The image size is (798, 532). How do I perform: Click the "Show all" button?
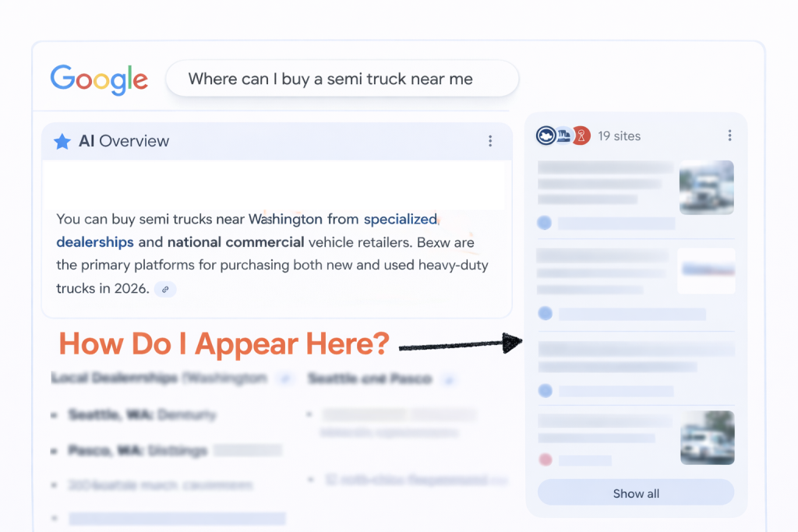pos(636,493)
